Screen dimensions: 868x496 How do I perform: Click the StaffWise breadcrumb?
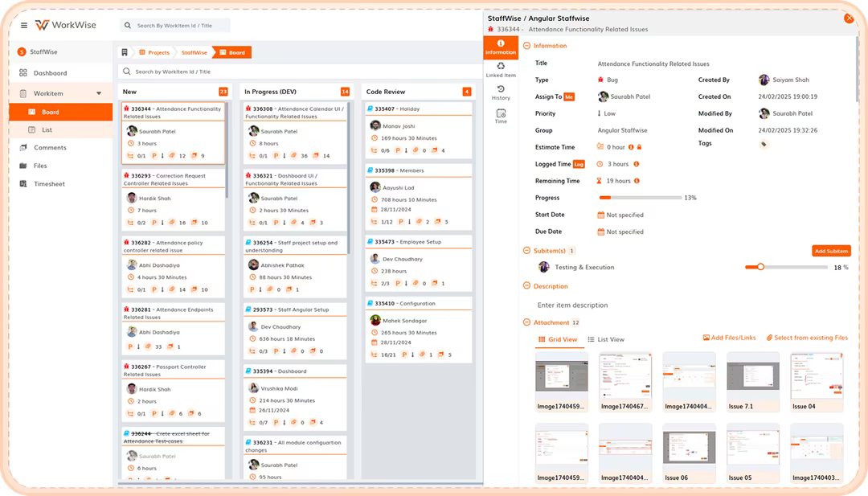(194, 52)
